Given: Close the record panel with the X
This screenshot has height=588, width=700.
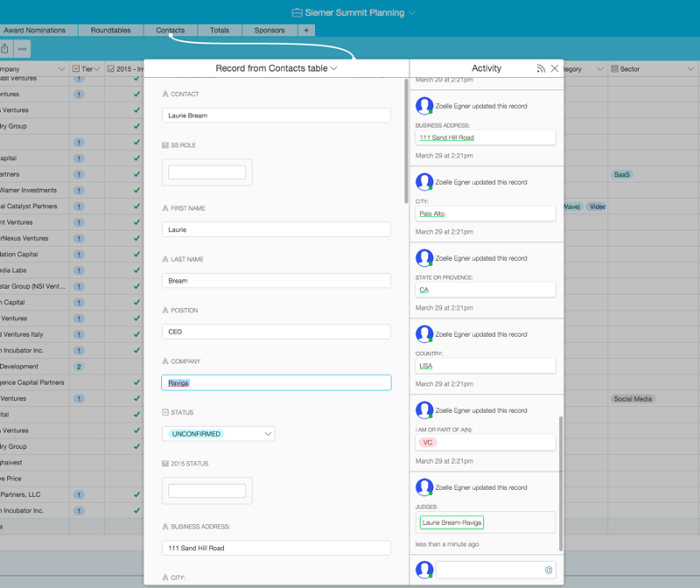Looking at the screenshot, I should [x=555, y=68].
